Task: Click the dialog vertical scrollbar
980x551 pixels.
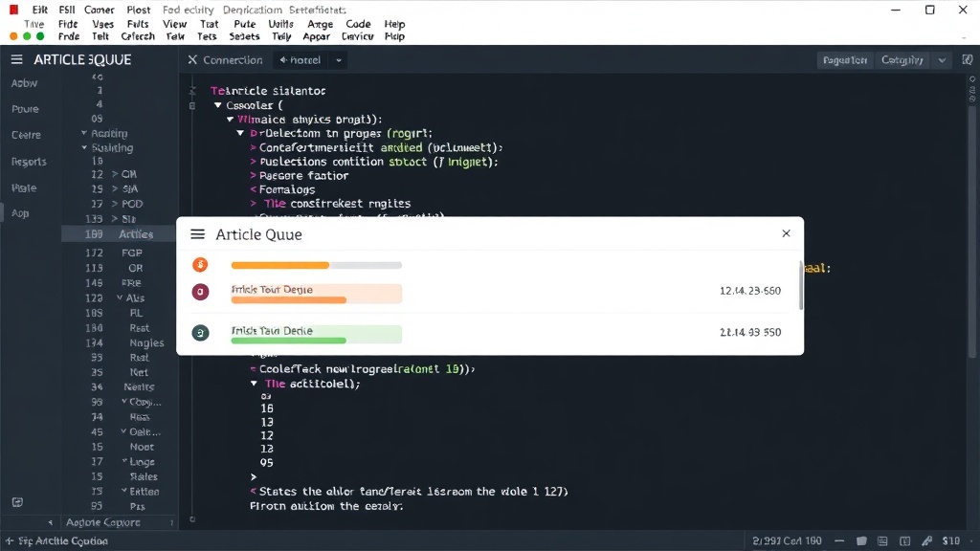Action: click(801, 285)
